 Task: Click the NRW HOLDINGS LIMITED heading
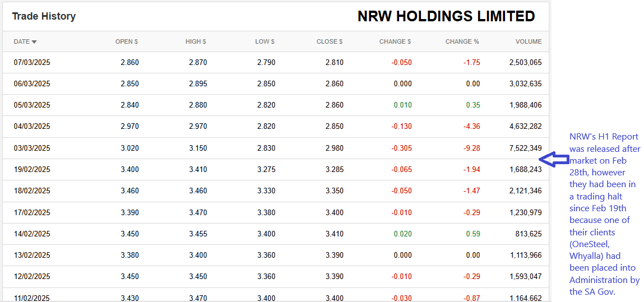coord(446,17)
